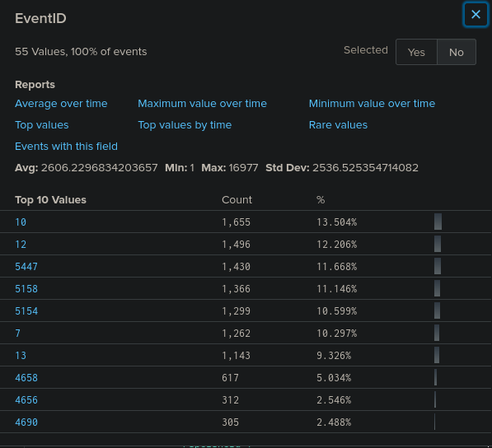Viewport: 492px width, 448px height.
Task: Close the EventID field dialog
Action: point(476,15)
